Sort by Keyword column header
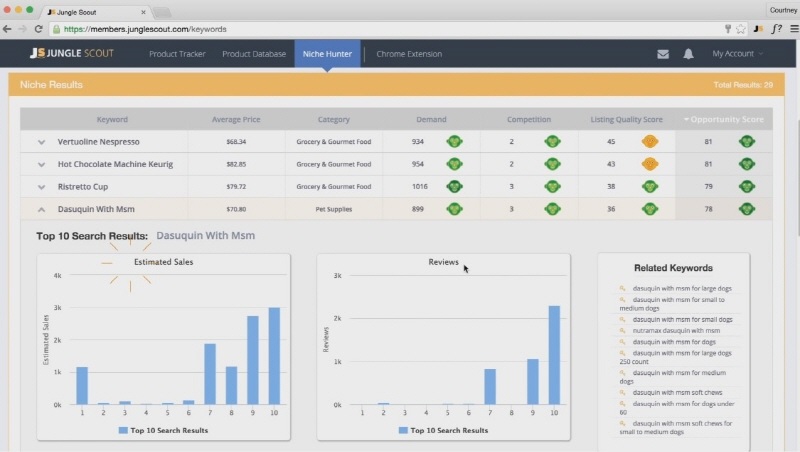The width and height of the screenshot is (800, 452). coord(112,119)
